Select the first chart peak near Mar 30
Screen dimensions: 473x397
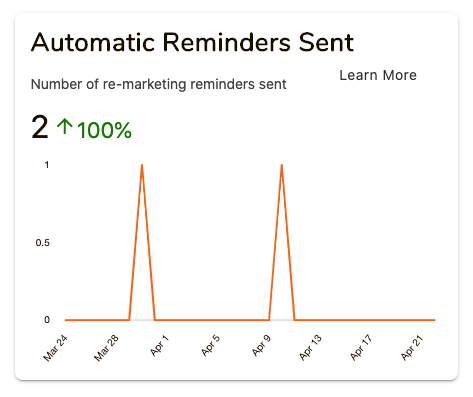[142, 165]
